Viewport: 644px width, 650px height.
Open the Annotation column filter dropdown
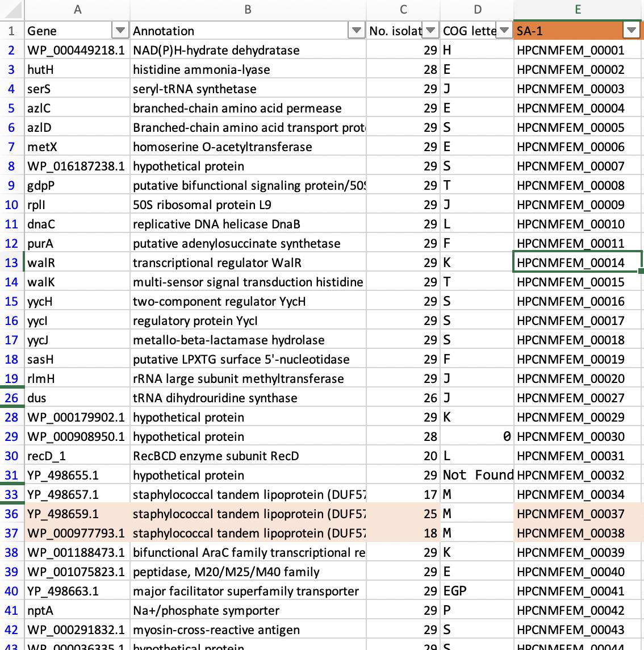tap(357, 30)
